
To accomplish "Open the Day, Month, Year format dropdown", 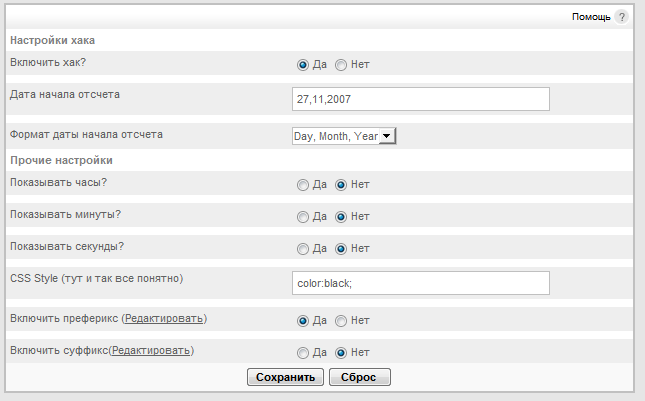I will pos(344,136).
